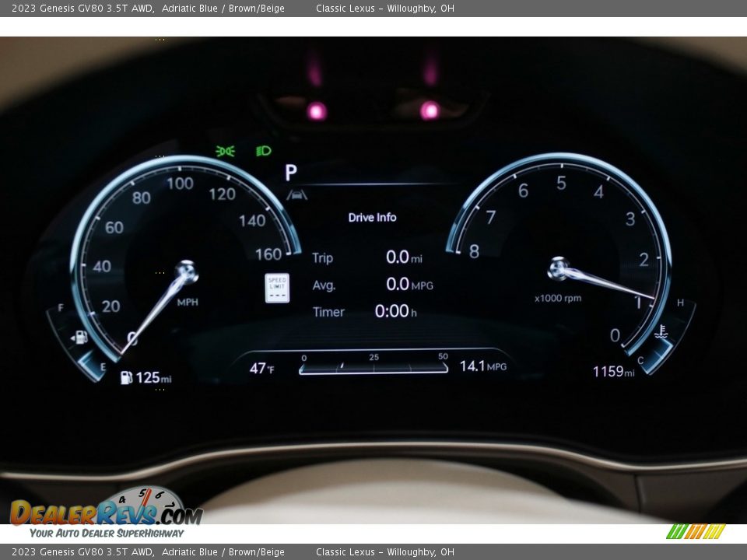Screen dimensions: 747x560
Task: Click the Timer 0:00 h value
Action: pyautogui.click(x=395, y=311)
